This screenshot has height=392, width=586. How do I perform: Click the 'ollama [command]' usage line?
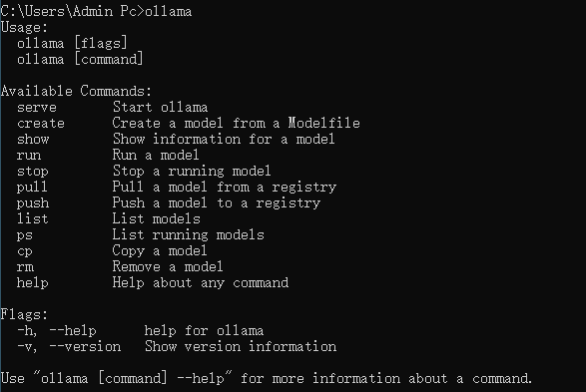coord(80,60)
